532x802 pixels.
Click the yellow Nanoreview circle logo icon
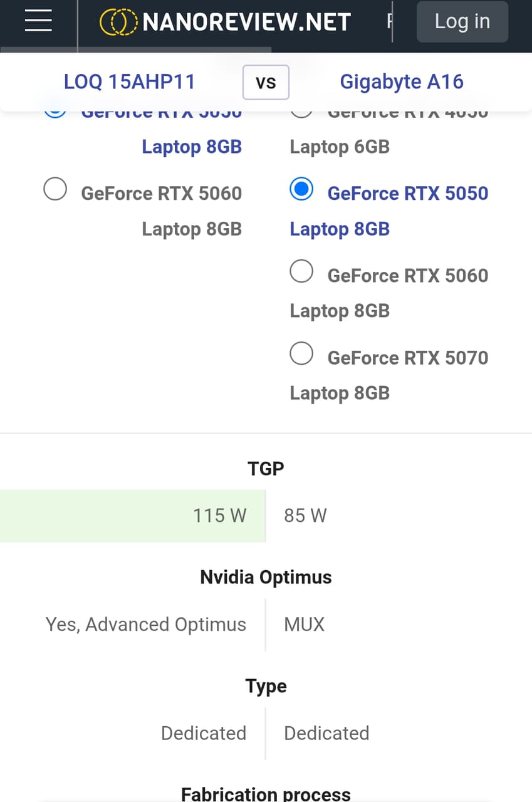[x=118, y=23]
